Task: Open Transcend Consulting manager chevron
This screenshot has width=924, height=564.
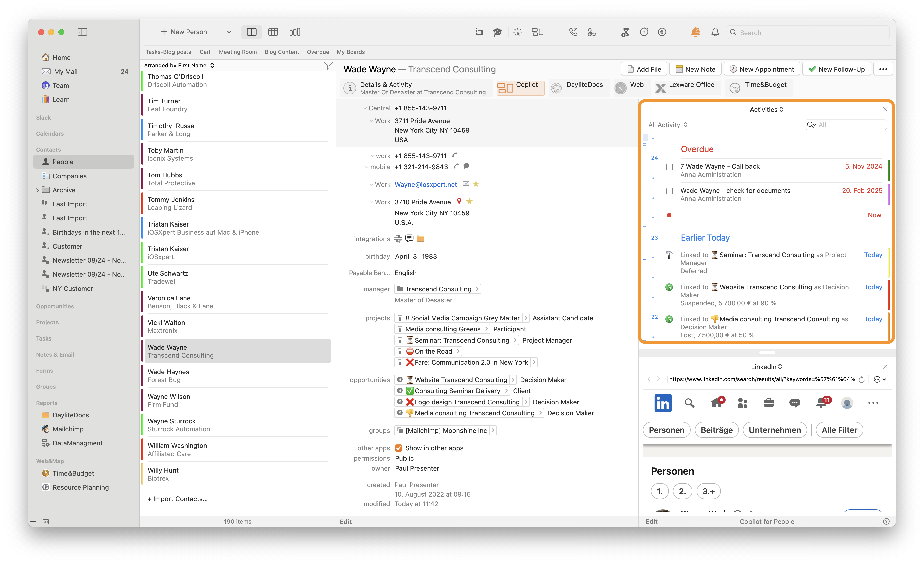Action: pyautogui.click(x=477, y=289)
